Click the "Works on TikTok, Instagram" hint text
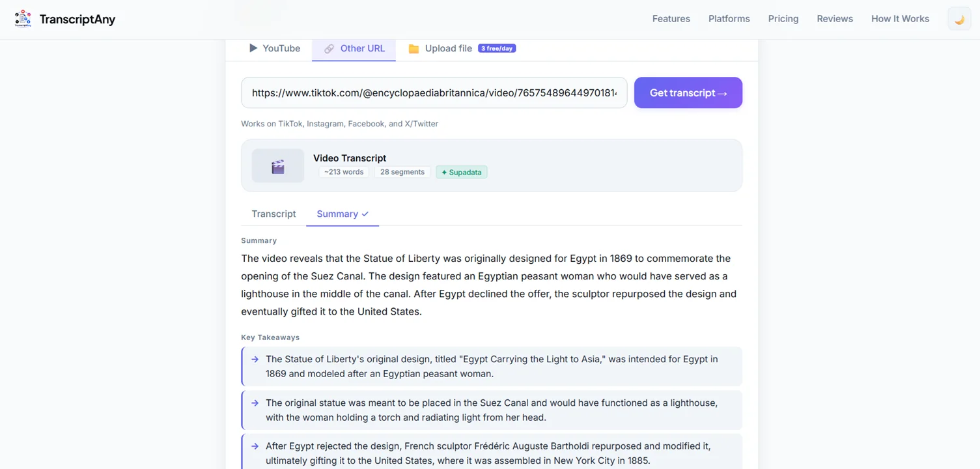This screenshot has width=980, height=469. [x=339, y=124]
